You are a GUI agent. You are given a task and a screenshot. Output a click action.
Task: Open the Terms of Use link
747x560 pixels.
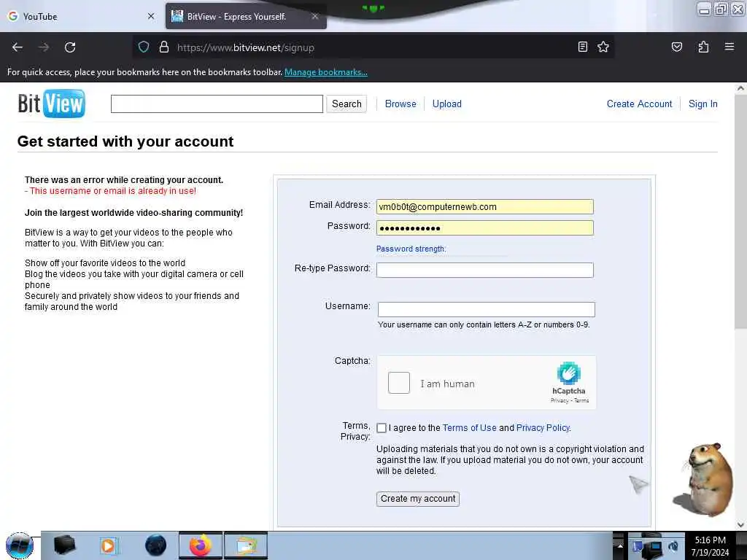[469, 427]
